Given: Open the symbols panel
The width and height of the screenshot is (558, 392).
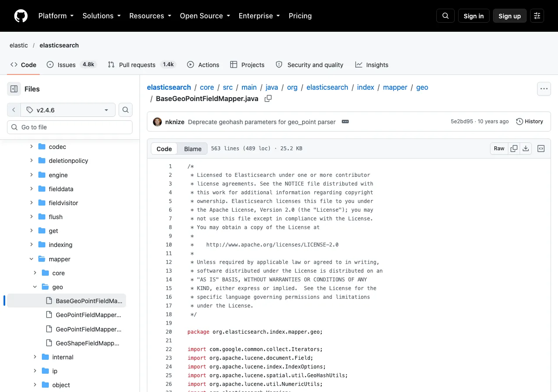Looking at the screenshot, I should click(x=541, y=149).
